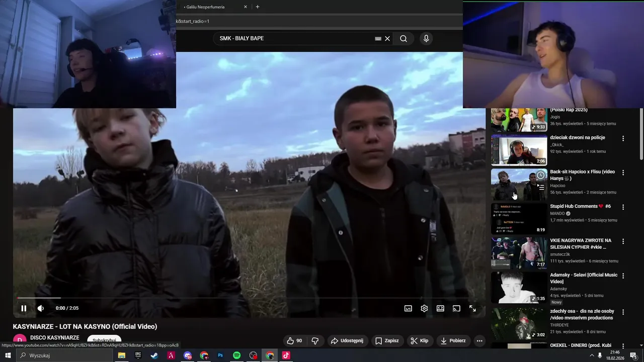Screen dimensions: 644x362
Task: Click the cast to TV icon
Action: point(456,308)
